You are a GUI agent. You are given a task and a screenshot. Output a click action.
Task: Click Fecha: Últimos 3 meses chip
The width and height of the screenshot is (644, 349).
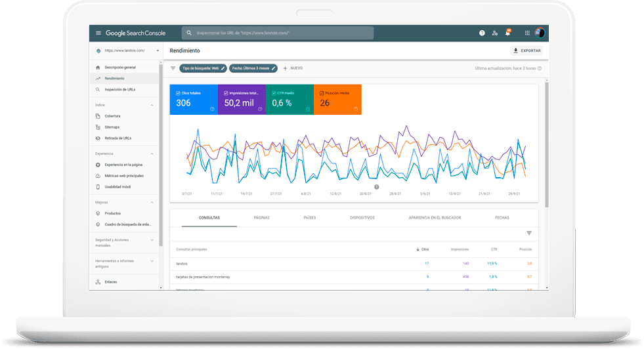253,68
